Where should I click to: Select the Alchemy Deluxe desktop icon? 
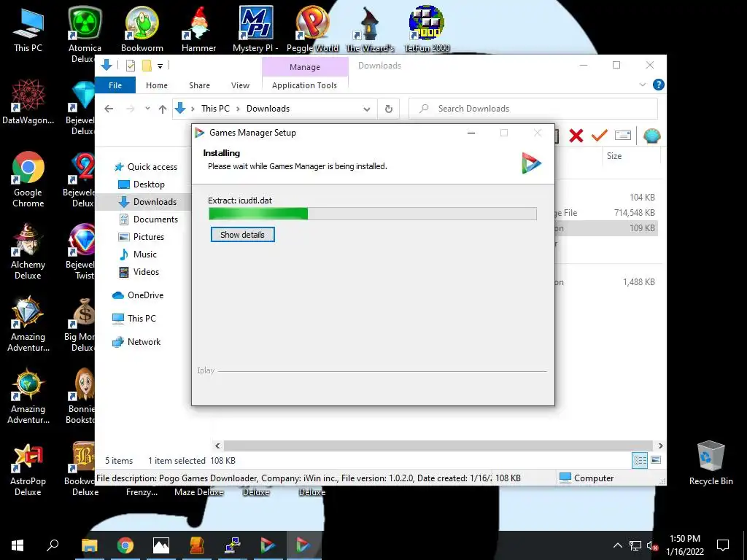click(x=28, y=252)
